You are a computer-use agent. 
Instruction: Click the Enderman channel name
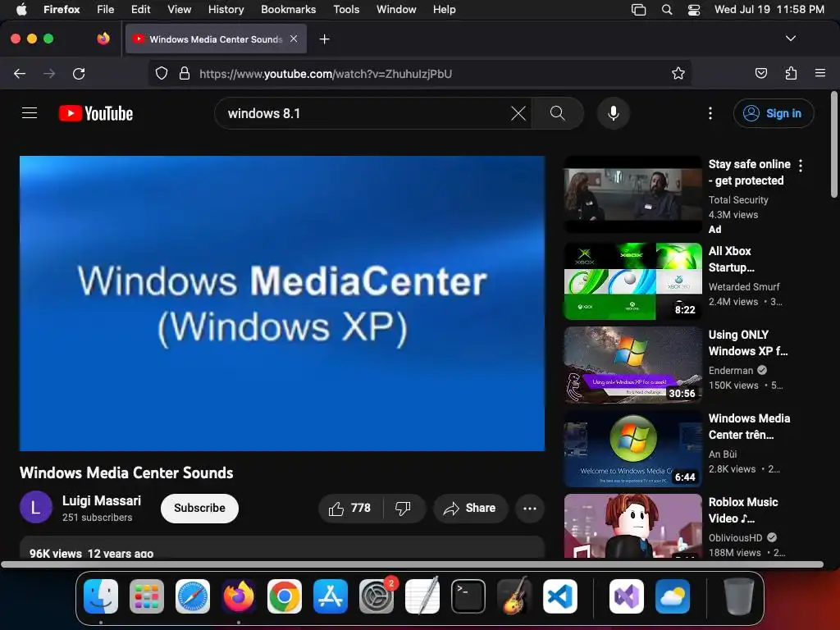731,370
